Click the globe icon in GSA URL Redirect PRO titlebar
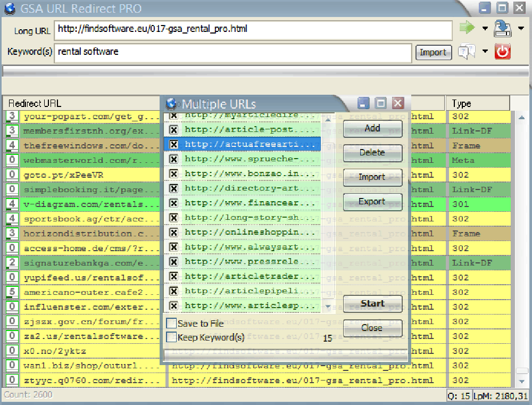532x405 pixels. 9,8
